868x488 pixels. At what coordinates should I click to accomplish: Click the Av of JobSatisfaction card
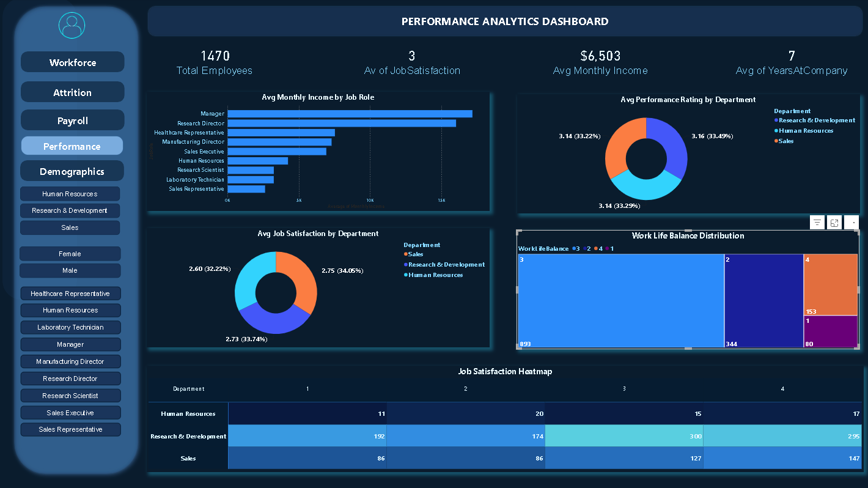point(412,63)
